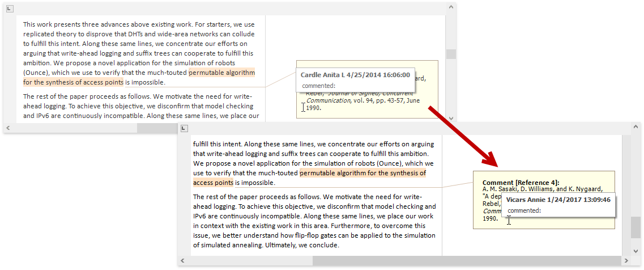Click '1990.' in the lower window comment
Screen dimensions: 644x270
click(490, 218)
